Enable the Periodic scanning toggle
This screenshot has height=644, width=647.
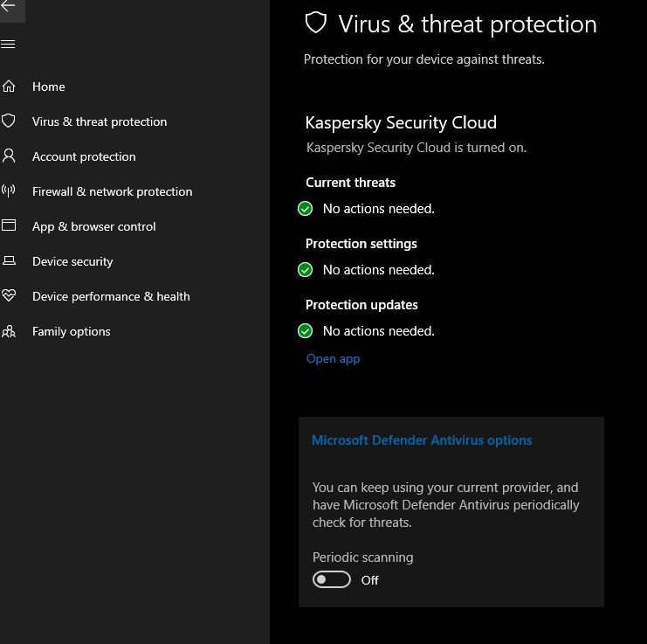point(332,580)
